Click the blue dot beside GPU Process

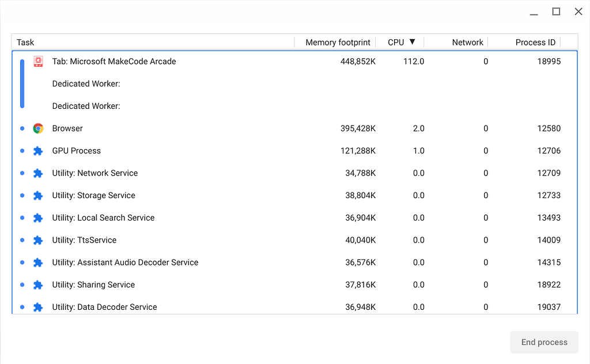(22, 150)
